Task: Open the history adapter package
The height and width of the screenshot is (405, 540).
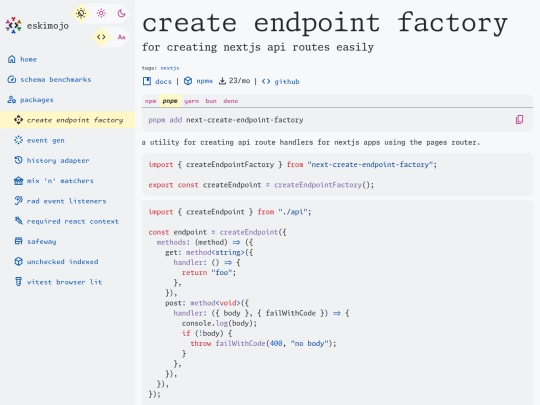Action: (58, 160)
